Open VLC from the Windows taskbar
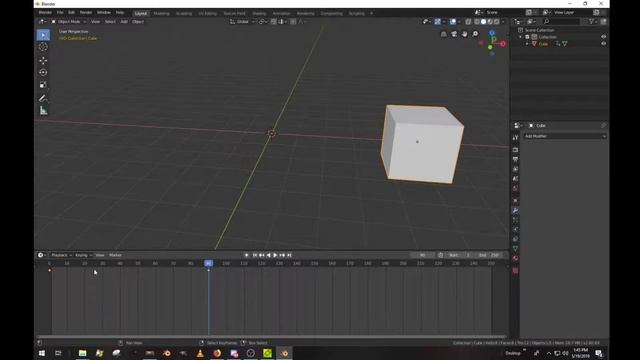 tap(200, 353)
